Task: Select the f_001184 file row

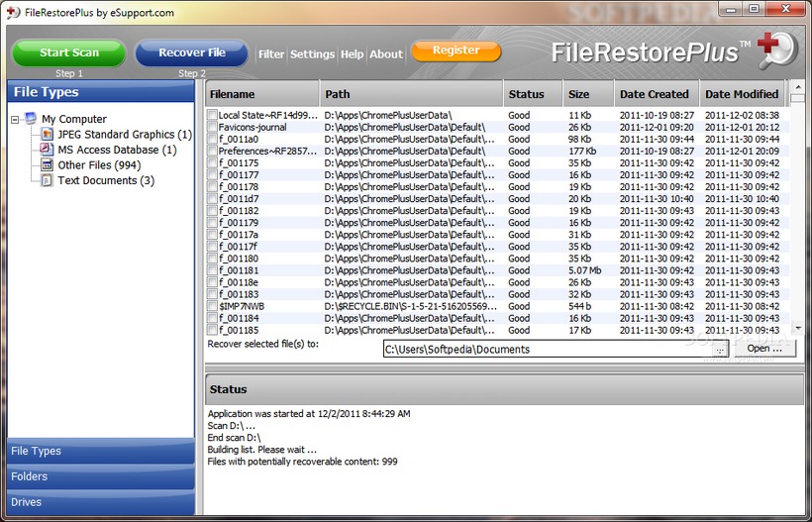Action: pyautogui.click(x=497, y=318)
